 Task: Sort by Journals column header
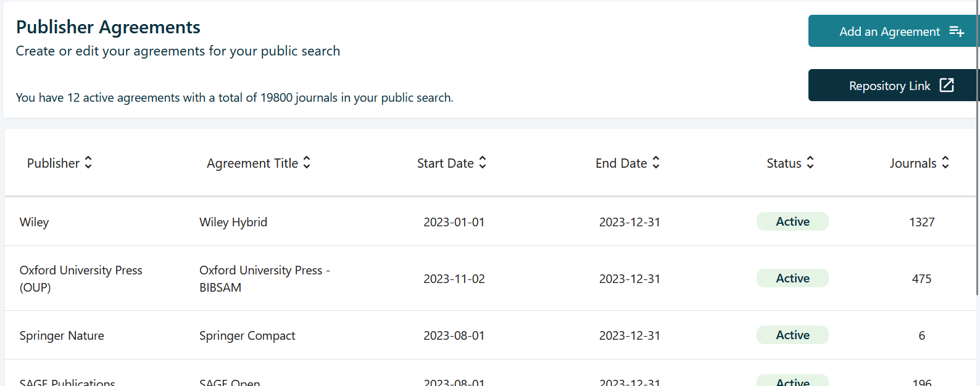(x=920, y=163)
